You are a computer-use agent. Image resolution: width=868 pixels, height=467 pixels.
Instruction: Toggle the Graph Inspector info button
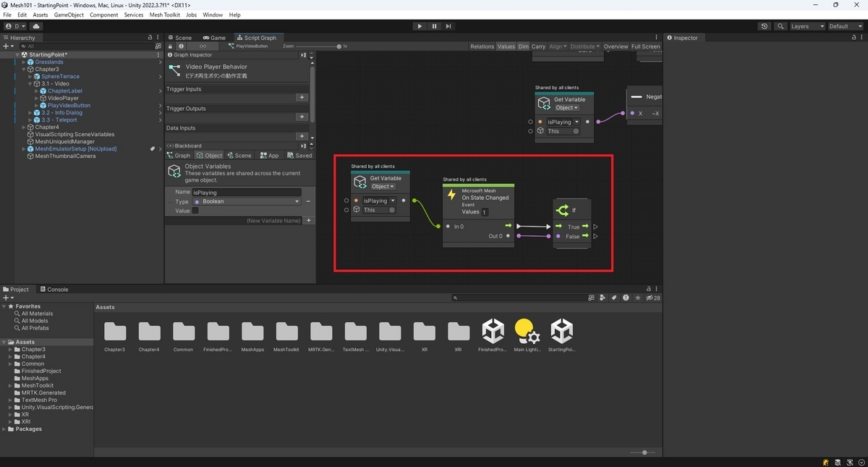pyautogui.click(x=181, y=46)
